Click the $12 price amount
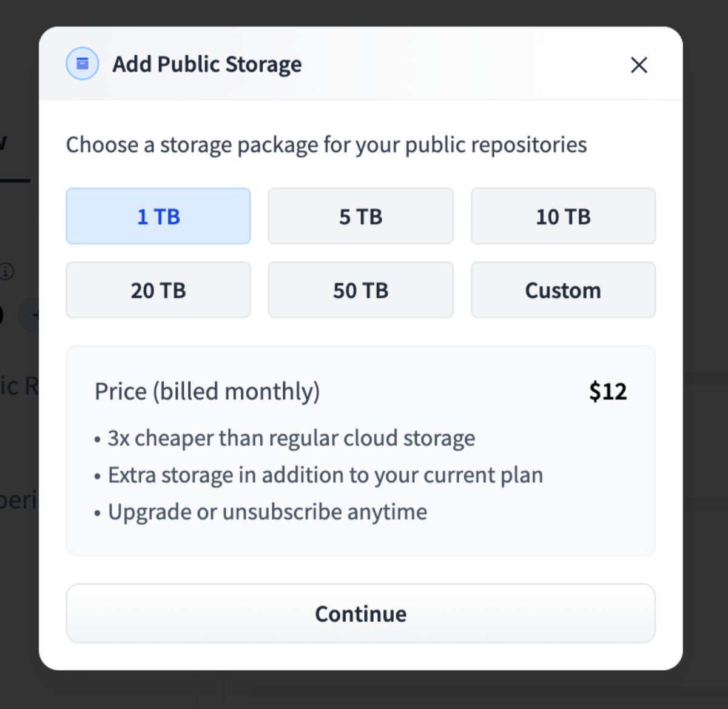This screenshot has width=728, height=709. [x=608, y=391]
